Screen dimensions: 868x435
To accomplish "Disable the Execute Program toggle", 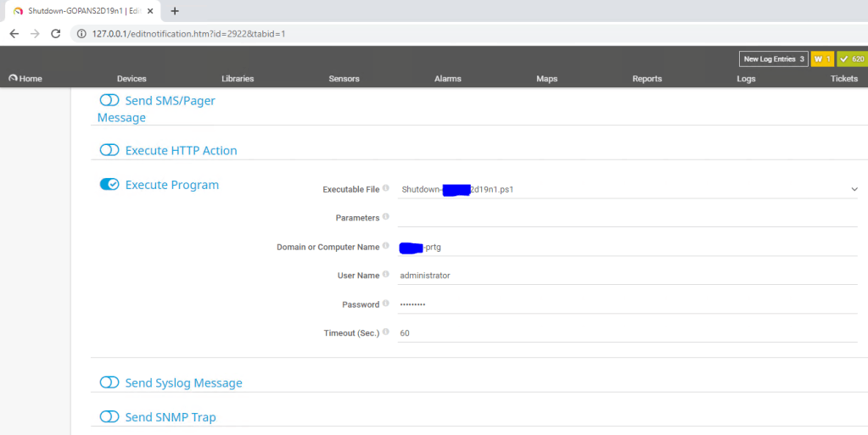I will [109, 185].
